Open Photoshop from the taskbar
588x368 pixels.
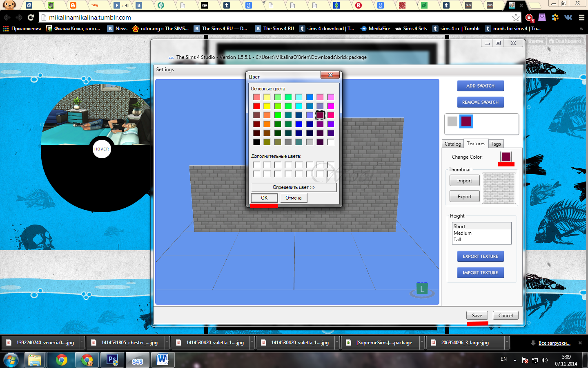pyautogui.click(x=112, y=360)
